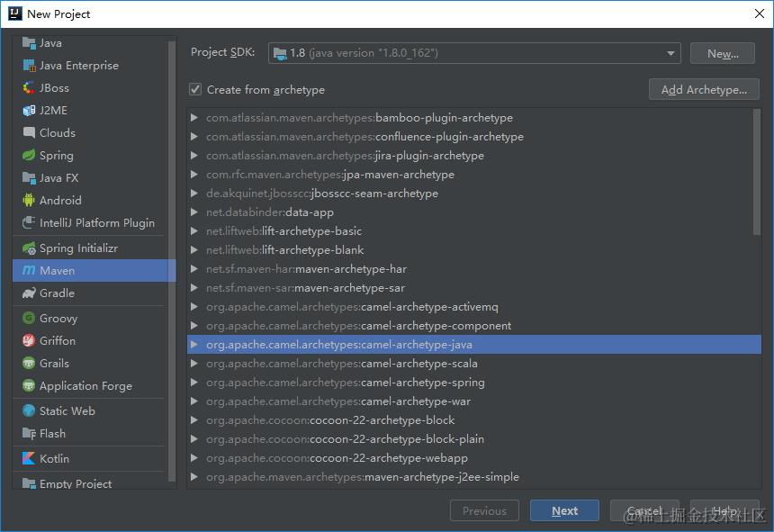Expand net.databinder data-app node
Image resolution: width=774 pixels, height=532 pixels.
[x=194, y=212]
